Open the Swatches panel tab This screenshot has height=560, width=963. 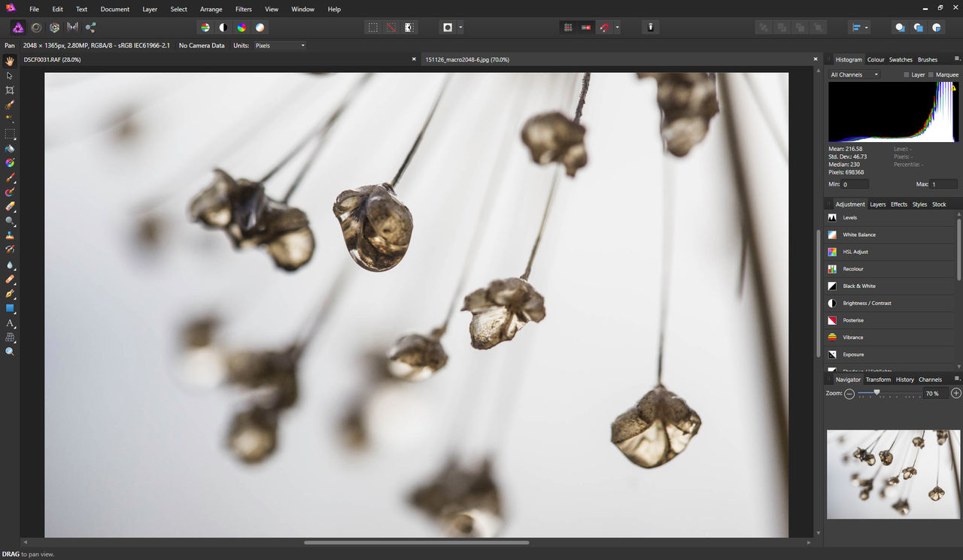click(901, 59)
